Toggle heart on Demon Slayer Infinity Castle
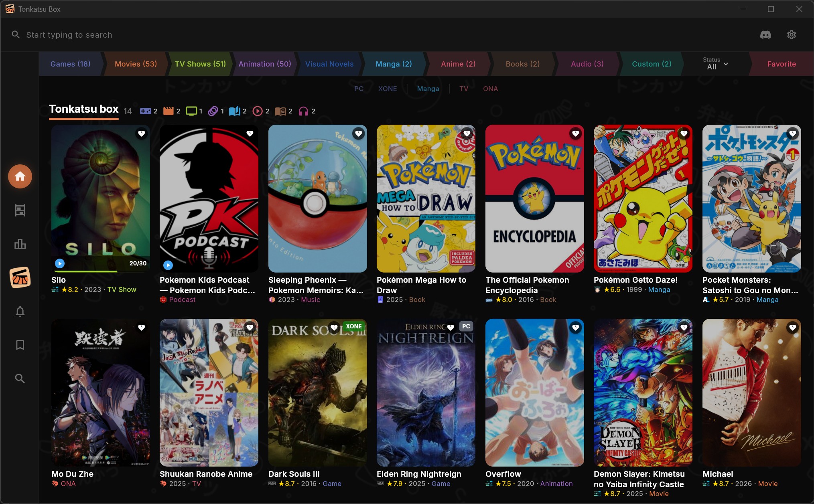Screen dimensions: 814x504 (684, 328)
